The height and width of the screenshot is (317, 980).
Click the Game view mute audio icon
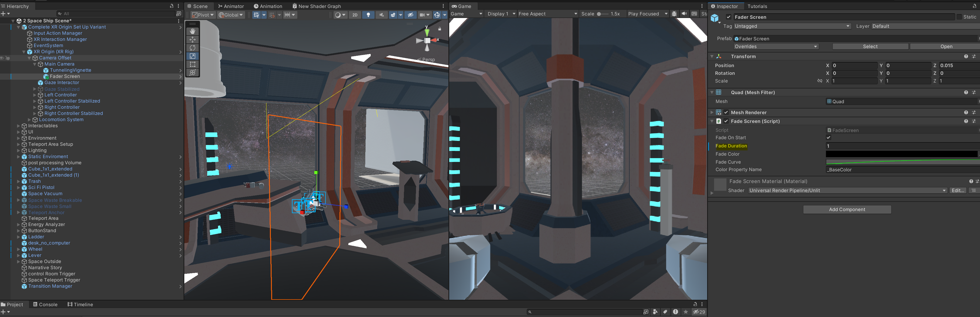coord(684,14)
